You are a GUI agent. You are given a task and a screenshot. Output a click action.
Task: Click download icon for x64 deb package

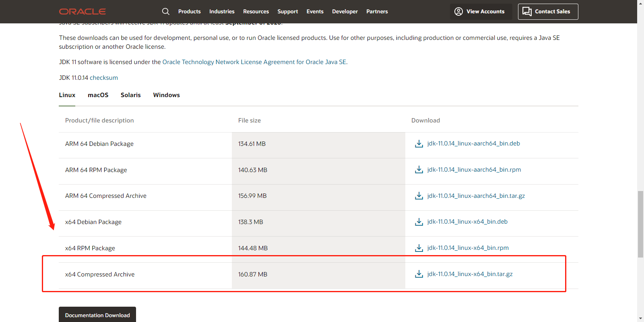419,222
